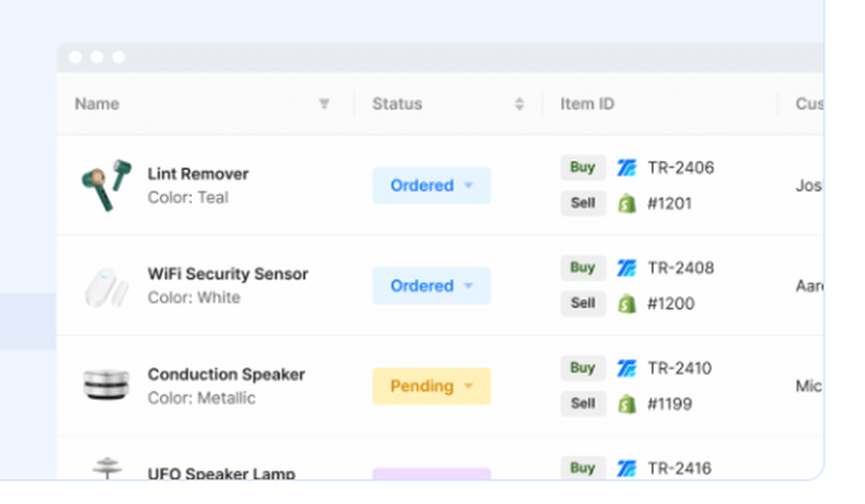Click the Shopify icon beside order #1201
Screen dimensions: 865x504
[x=626, y=204]
